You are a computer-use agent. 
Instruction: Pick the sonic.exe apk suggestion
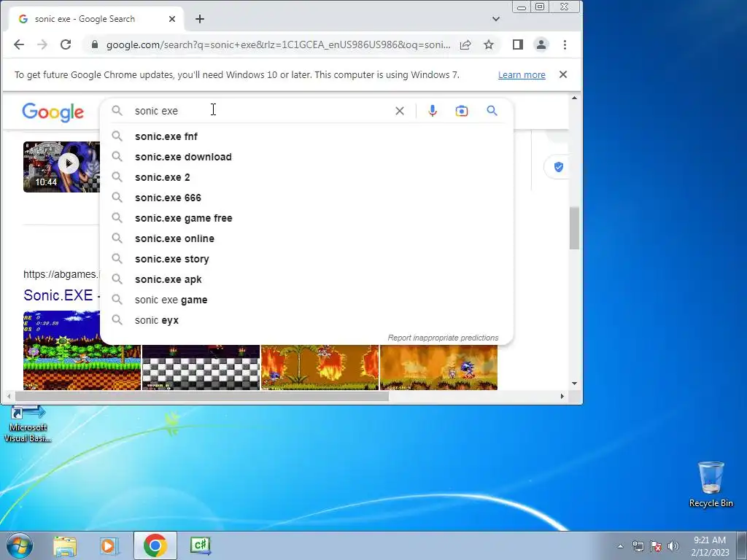[307, 280]
